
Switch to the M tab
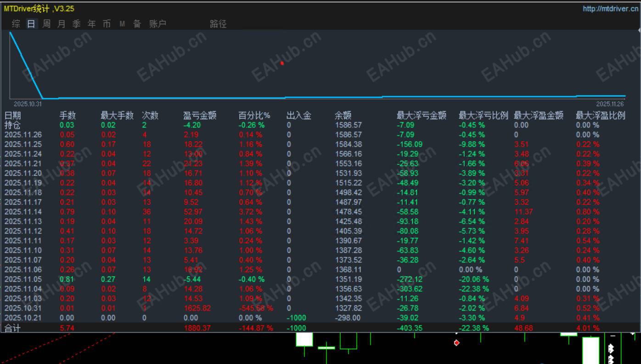[x=122, y=24]
